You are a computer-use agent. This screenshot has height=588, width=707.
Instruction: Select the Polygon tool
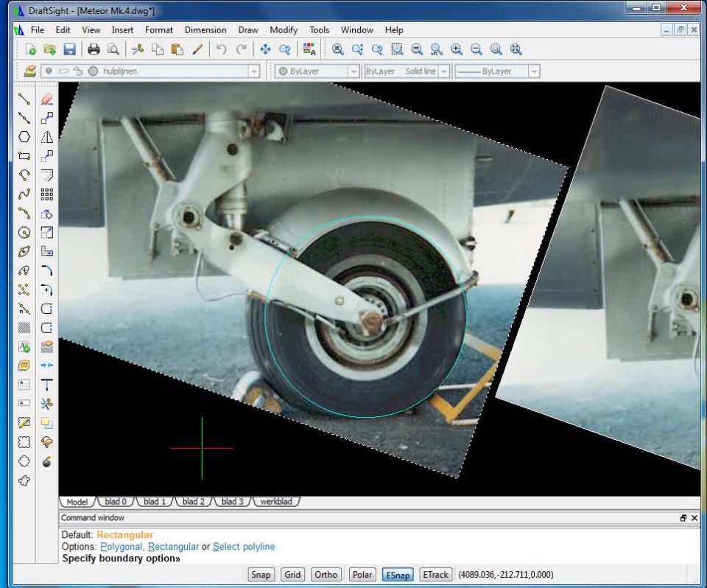click(x=24, y=137)
